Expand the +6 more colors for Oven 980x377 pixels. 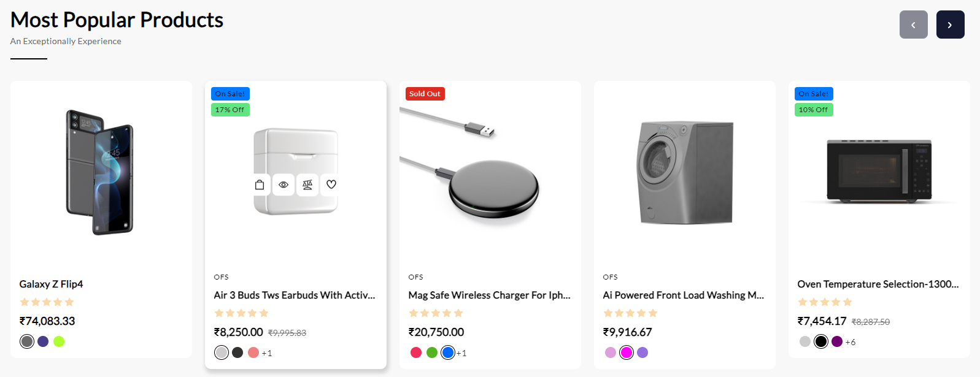coord(851,342)
